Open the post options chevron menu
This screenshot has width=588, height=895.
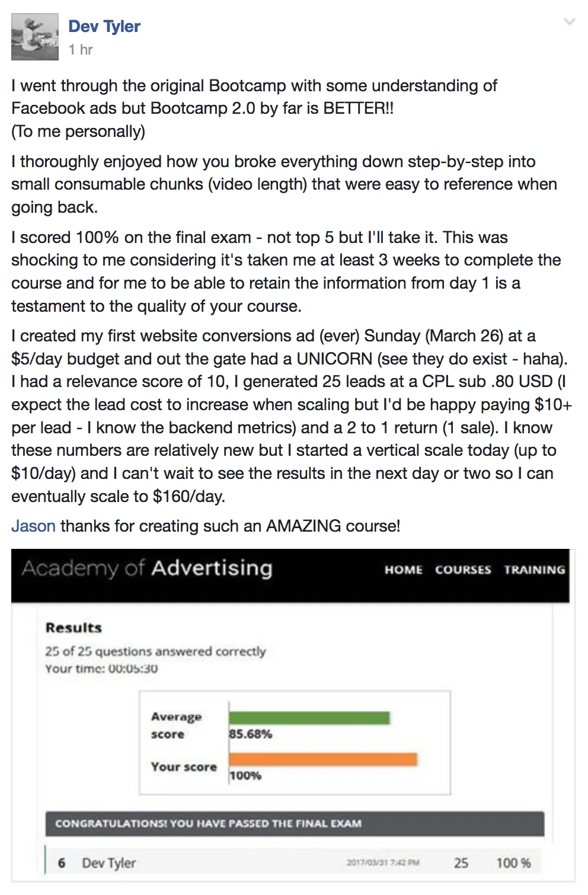click(569, 22)
